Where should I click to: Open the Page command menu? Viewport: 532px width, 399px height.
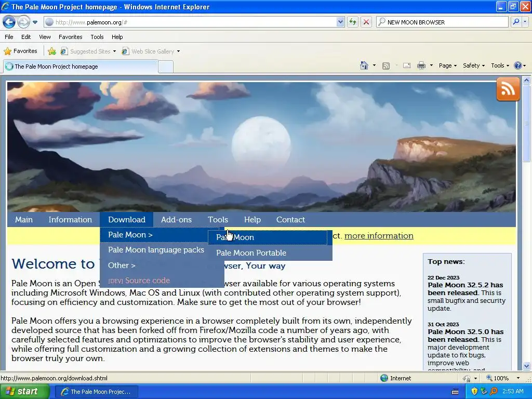point(448,65)
